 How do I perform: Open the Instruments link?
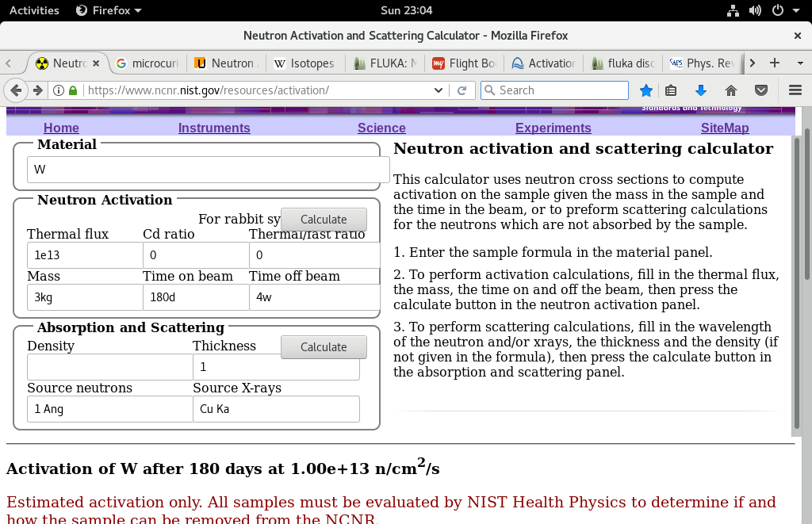(x=214, y=128)
